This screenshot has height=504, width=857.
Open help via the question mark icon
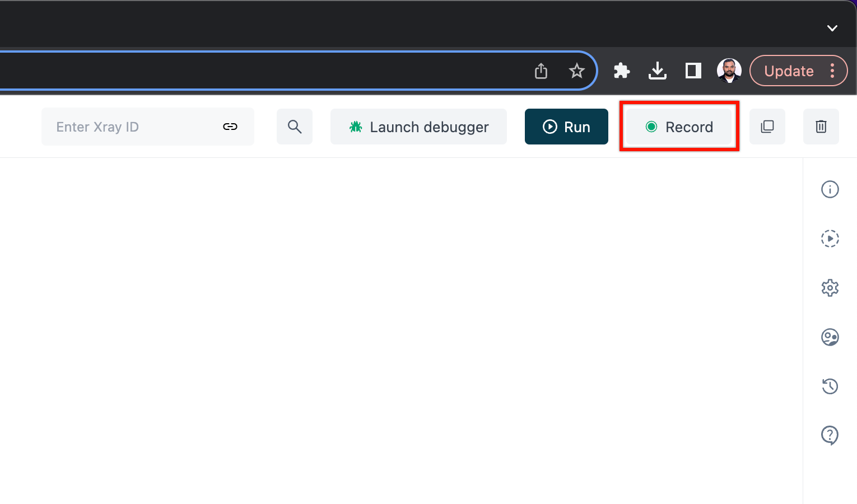point(830,435)
